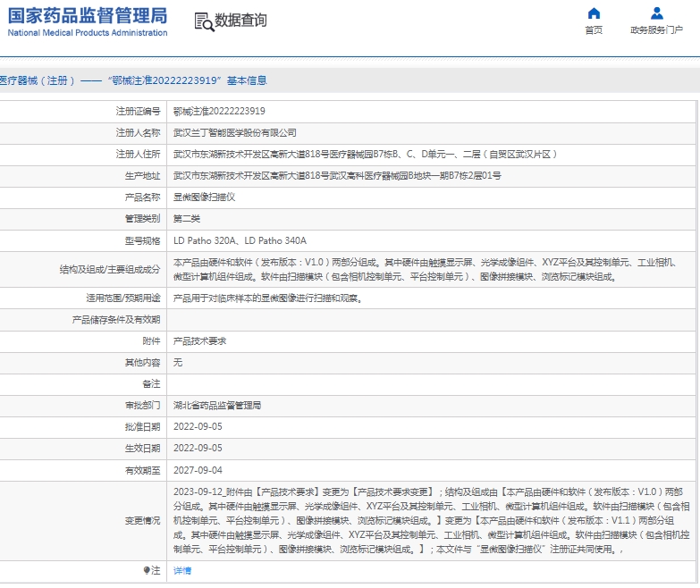
Task: Click the 有效期至 row label
Action: [x=142, y=471]
